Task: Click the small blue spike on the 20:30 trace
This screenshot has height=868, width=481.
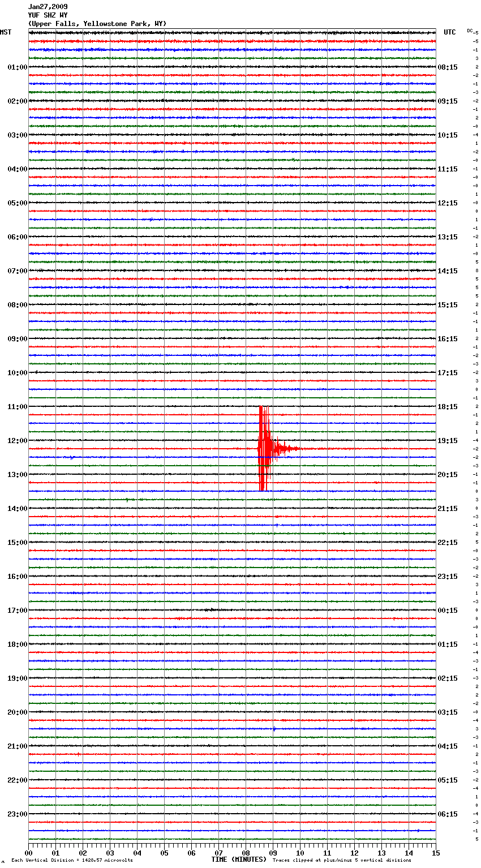Action: (x=274, y=729)
